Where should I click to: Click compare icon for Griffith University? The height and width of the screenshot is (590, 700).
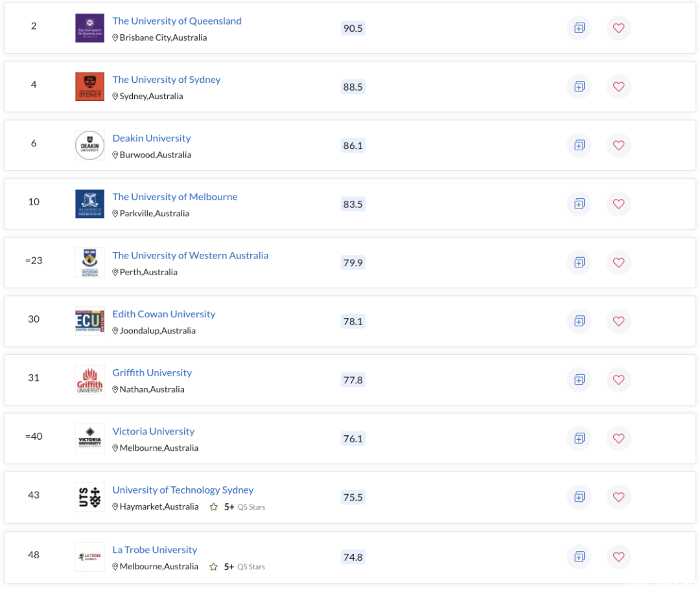pyautogui.click(x=579, y=380)
